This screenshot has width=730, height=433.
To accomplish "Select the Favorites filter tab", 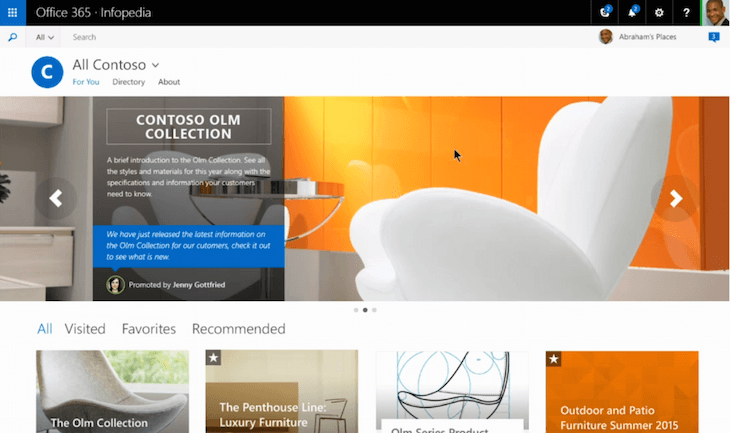I will pyautogui.click(x=149, y=329).
